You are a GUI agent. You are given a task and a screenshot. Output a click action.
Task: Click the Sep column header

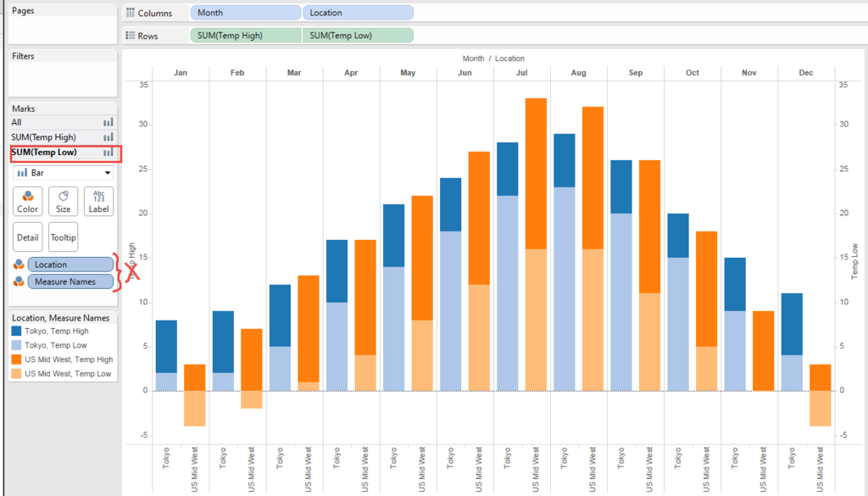(636, 73)
